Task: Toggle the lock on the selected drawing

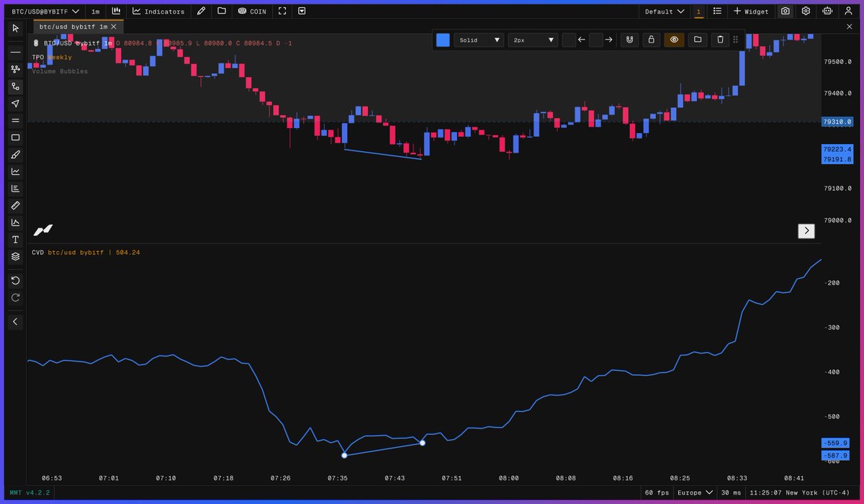Action: [651, 40]
